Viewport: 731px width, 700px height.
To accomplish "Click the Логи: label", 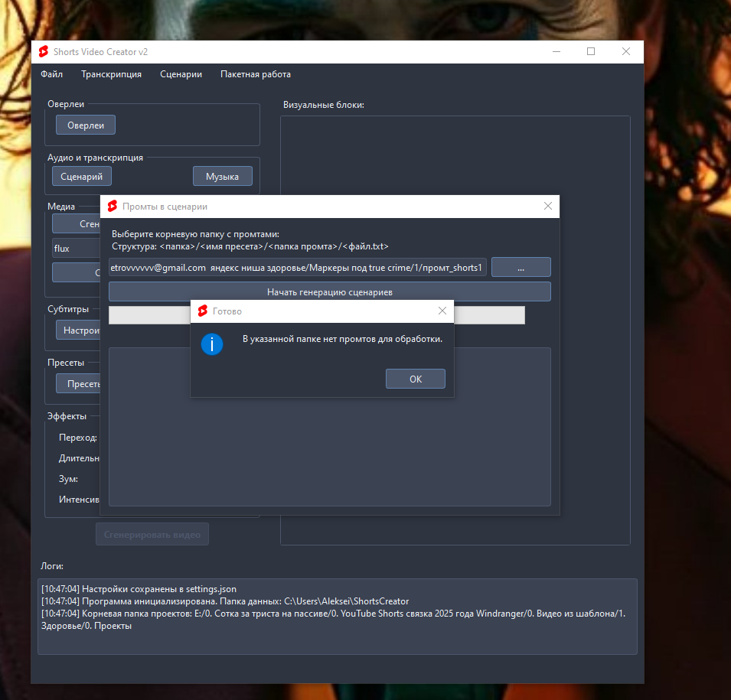I will pyautogui.click(x=52, y=566).
